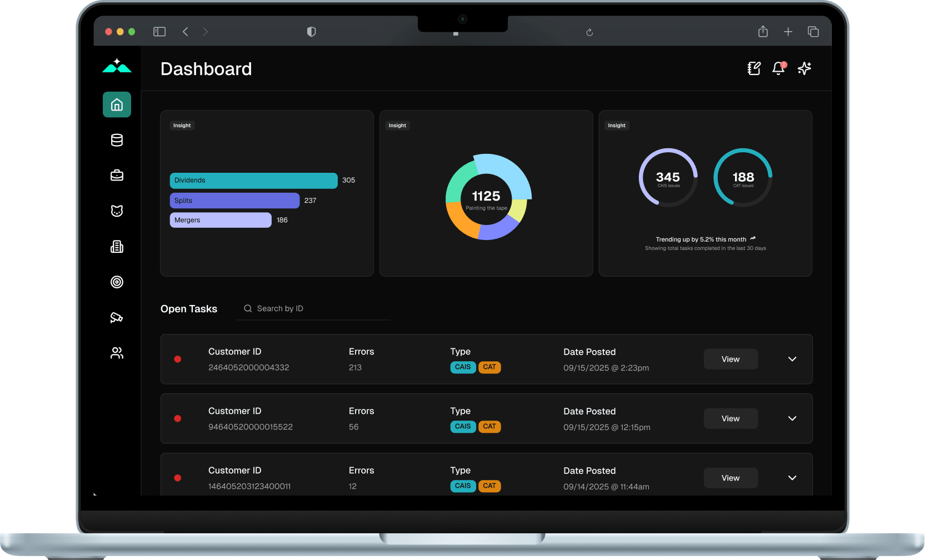Open the surveillance camera sidebar section
Viewport: 925px width, 560px height.
[117, 317]
